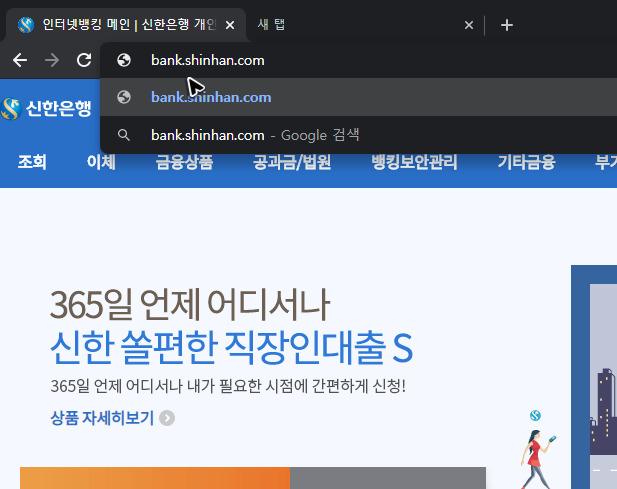Choose the highlighted bank.shinhan.com URL suggestion
The height and width of the screenshot is (489, 617).
pyautogui.click(x=358, y=97)
